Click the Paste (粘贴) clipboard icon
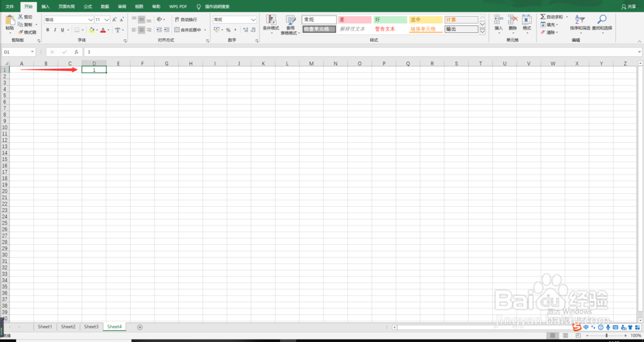 [10, 21]
